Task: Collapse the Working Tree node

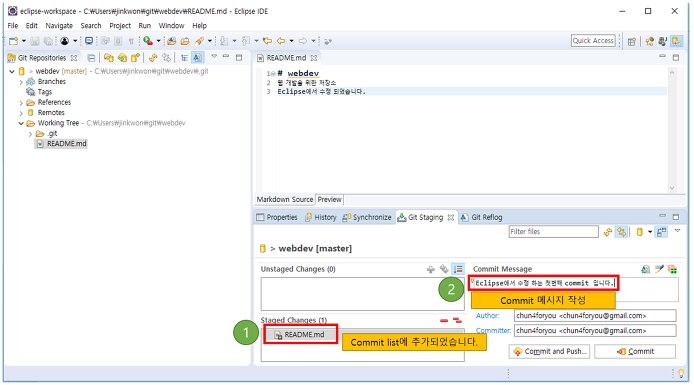Action: [x=21, y=123]
